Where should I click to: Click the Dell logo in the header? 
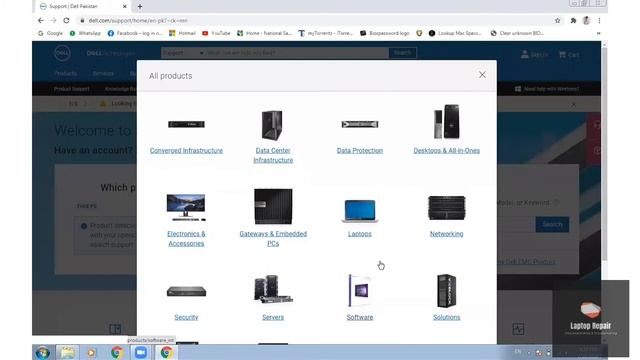[62, 53]
